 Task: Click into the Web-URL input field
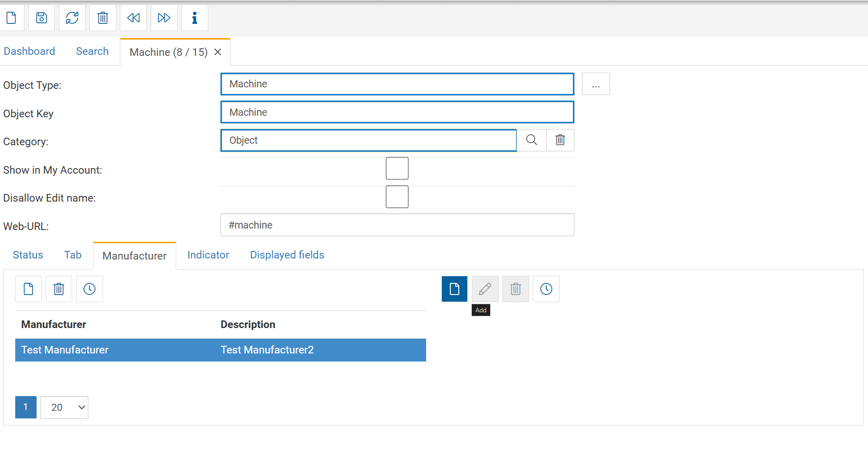(x=397, y=225)
